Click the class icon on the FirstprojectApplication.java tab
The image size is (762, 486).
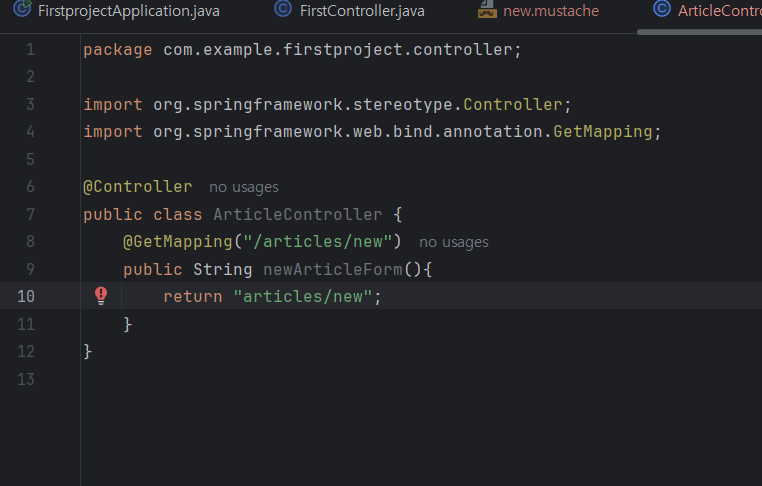22,8
